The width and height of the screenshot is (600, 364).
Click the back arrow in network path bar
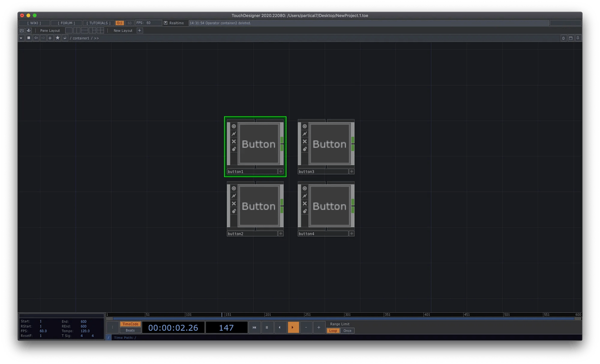36,38
